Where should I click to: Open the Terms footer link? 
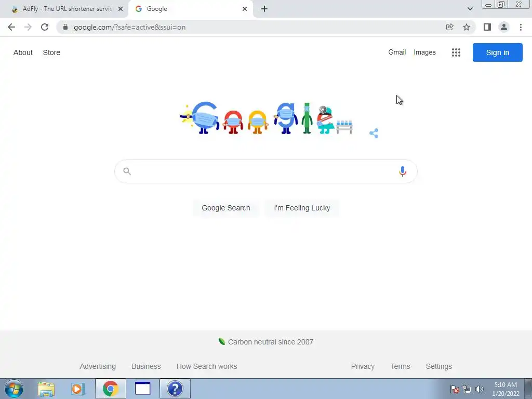(401, 366)
